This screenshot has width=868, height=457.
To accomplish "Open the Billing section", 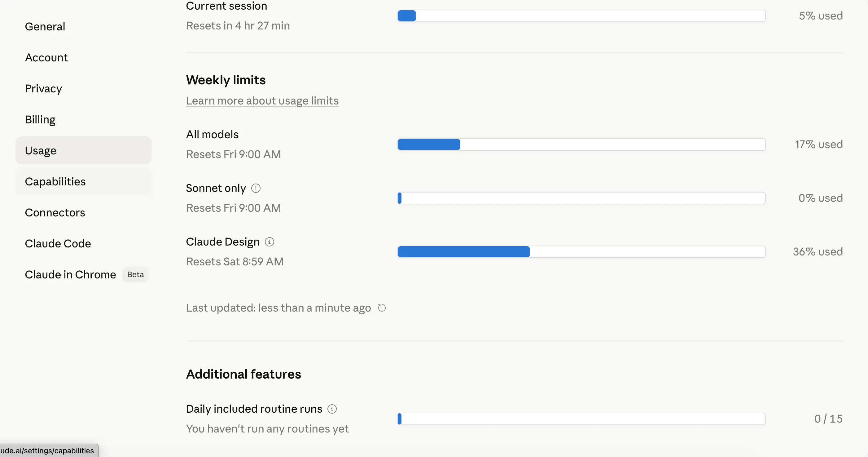I will [40, 120].
